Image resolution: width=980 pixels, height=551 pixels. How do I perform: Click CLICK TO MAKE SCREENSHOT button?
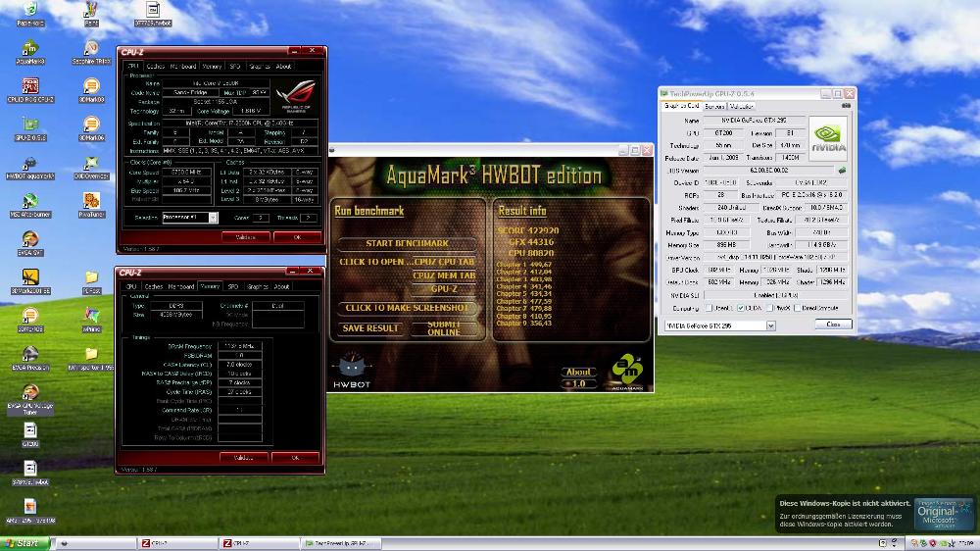(x=407, y=308)
